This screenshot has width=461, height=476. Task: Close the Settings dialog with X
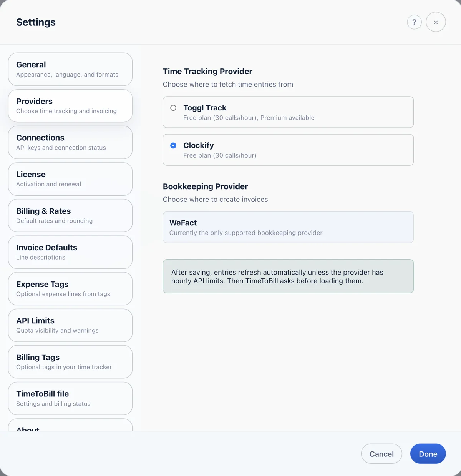coord(436,22)
